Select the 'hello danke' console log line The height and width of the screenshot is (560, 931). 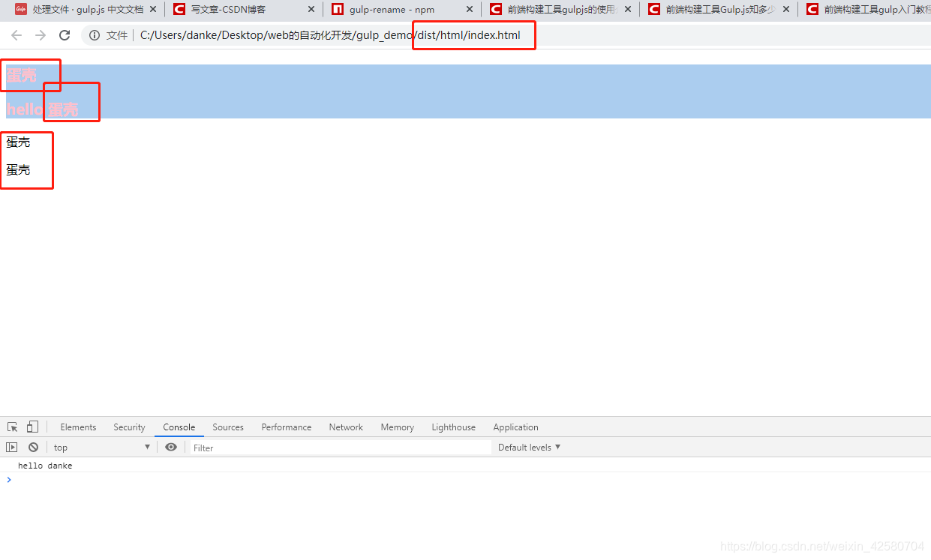pyautogui.click(x=45, y=466)
